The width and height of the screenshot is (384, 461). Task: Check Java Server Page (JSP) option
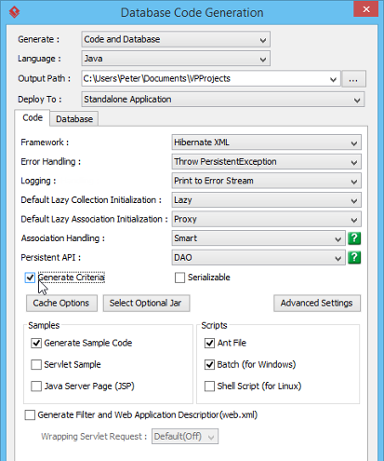36,386
